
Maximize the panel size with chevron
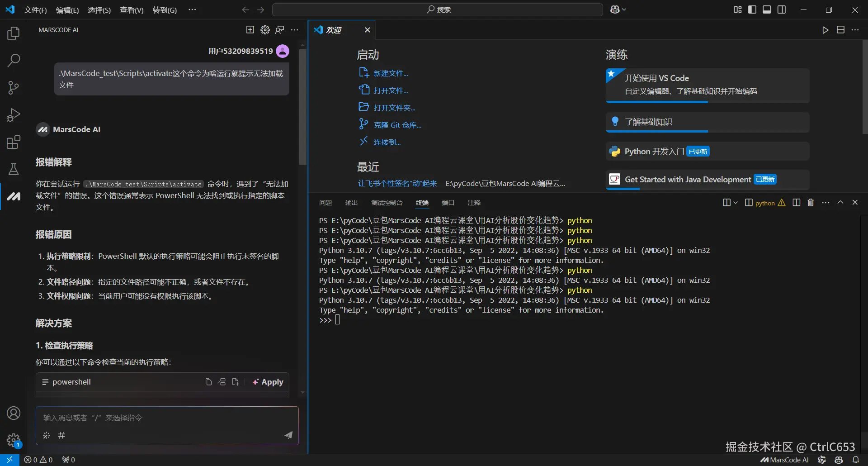[x=840, y=202]
